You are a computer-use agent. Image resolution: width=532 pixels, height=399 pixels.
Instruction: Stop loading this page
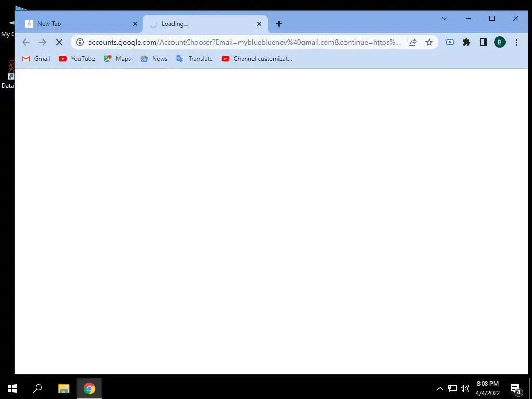[59, 42]
